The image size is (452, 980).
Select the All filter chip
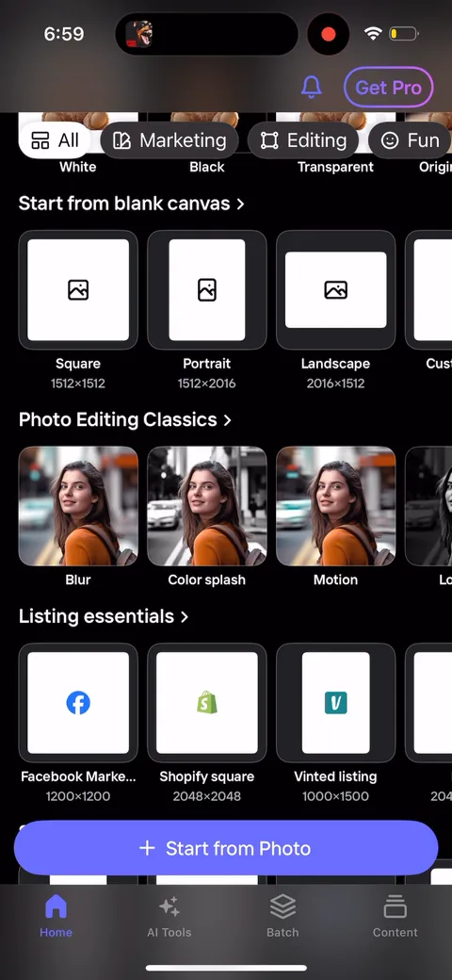pyautogui.click(x=56, y=140)
